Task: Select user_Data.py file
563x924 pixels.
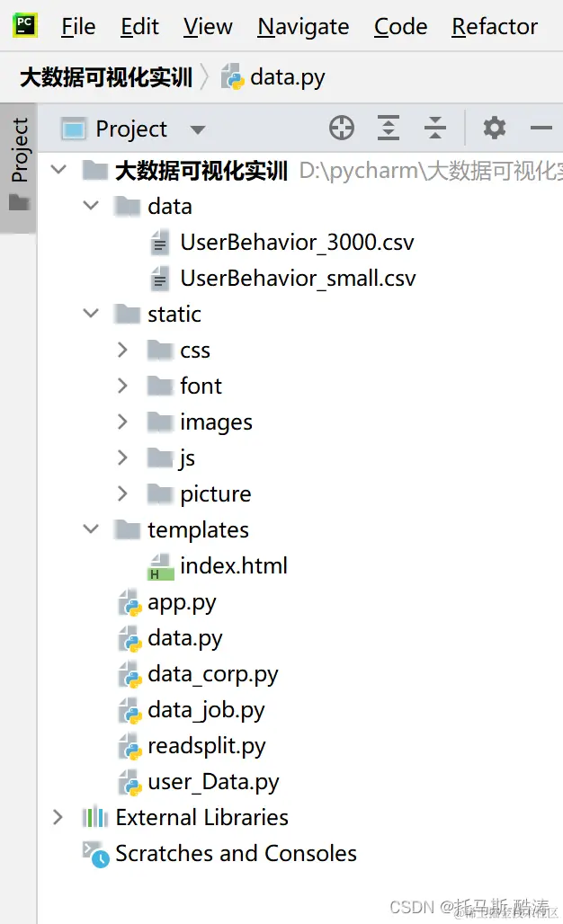Action: click(213, 783)
